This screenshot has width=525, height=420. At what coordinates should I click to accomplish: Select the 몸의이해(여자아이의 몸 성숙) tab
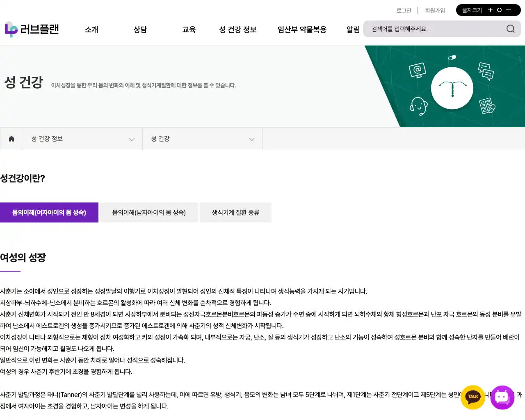[x=49, y=212]
